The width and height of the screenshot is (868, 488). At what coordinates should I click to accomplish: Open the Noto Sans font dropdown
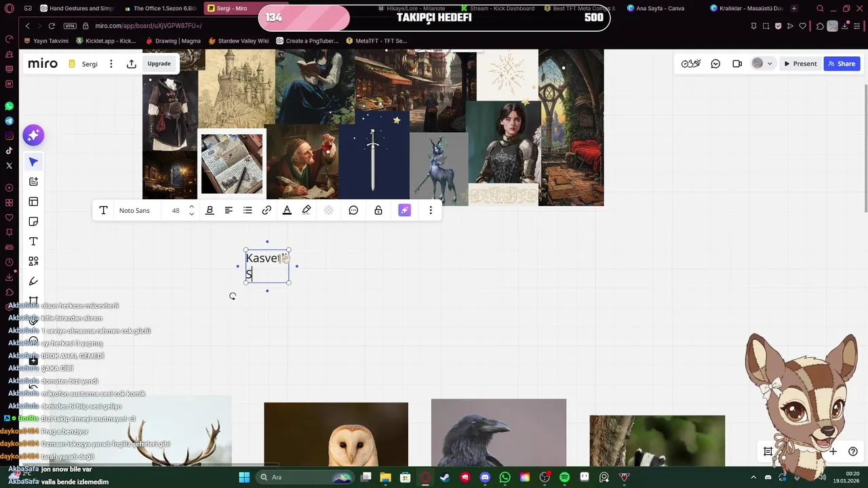(x=134, y=211)
